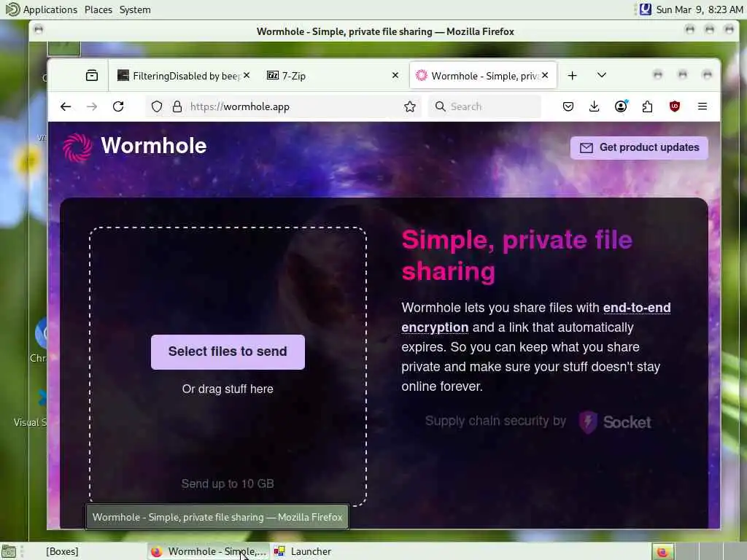Open Firefox View icon in tab bar
The image size is (747, 560).
(x=92, y=75)
